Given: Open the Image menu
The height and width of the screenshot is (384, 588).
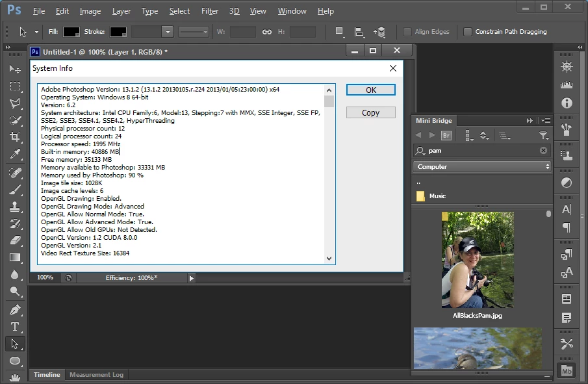Looking at the screenshot, I should pyautogui.click(x=90, y=11).
